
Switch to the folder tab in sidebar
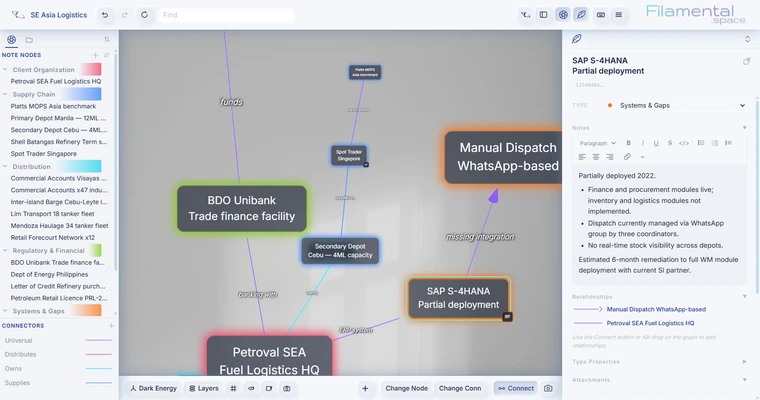29,40
